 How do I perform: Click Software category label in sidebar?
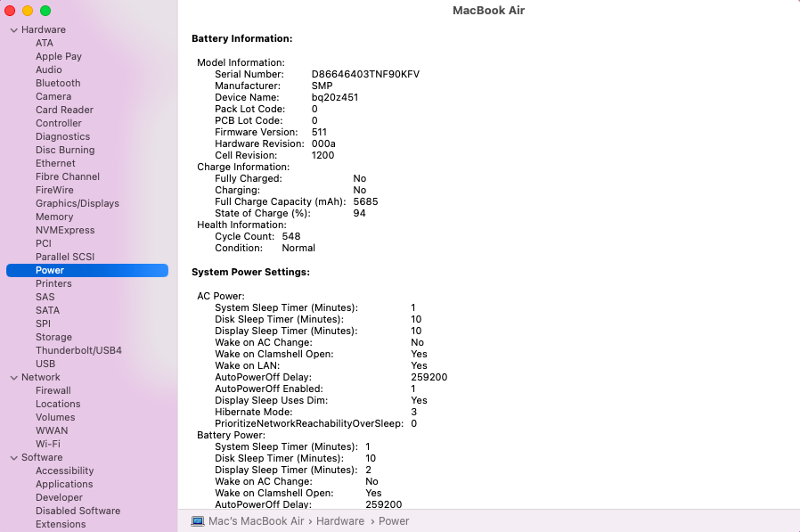42,457
